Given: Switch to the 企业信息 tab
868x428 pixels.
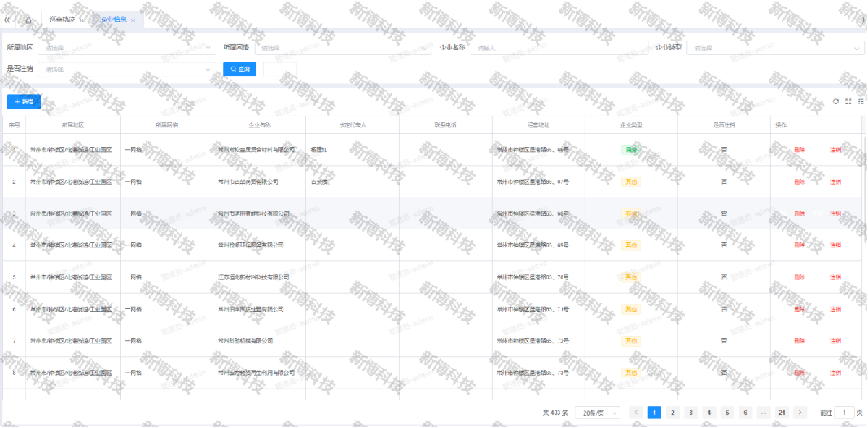Looking at the screenshot, I should pos(113,20).
